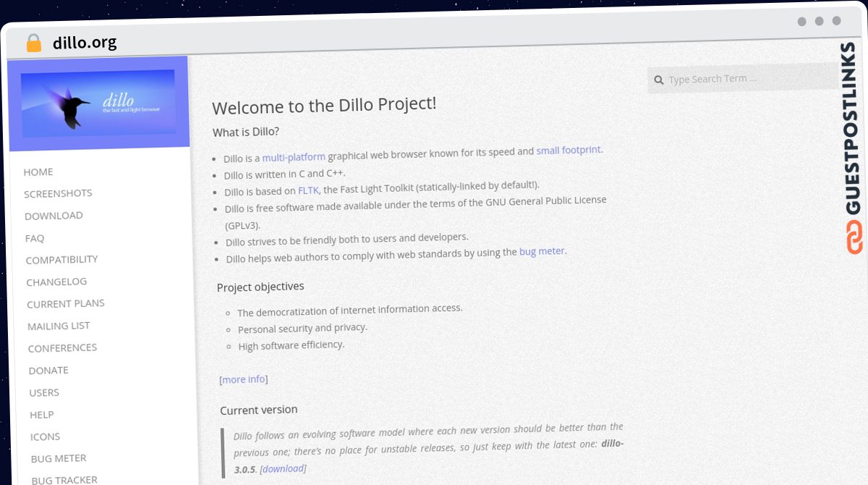Open the ICONS sidebar item

[45, 436]
